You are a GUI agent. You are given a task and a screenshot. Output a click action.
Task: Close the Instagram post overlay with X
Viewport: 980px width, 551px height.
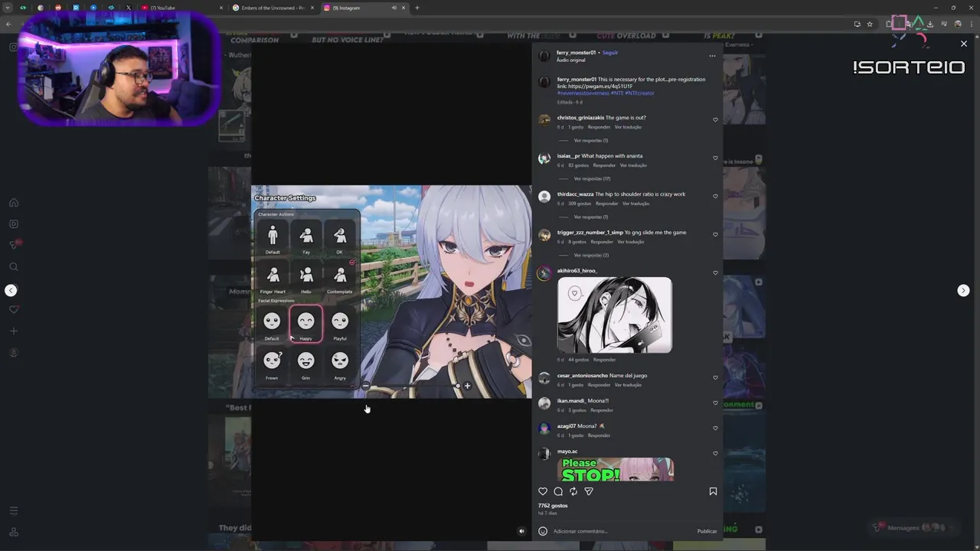click(x=964, y=44)
